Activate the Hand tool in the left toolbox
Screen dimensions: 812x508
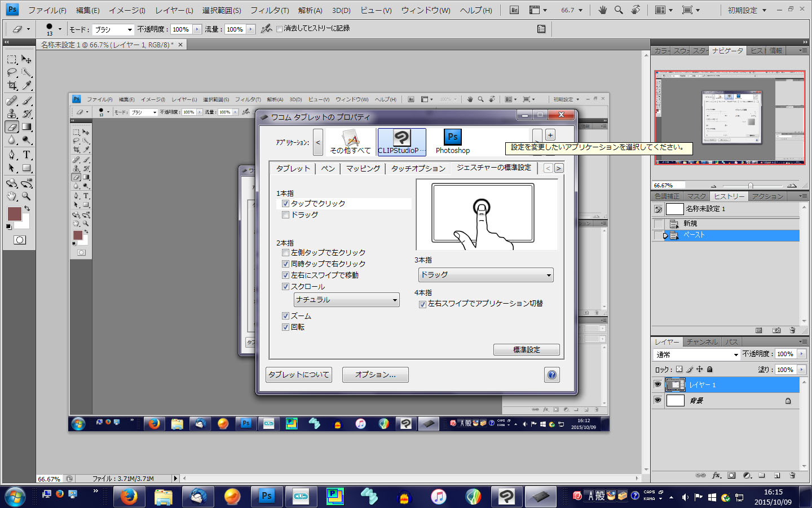tap(11, 196)
